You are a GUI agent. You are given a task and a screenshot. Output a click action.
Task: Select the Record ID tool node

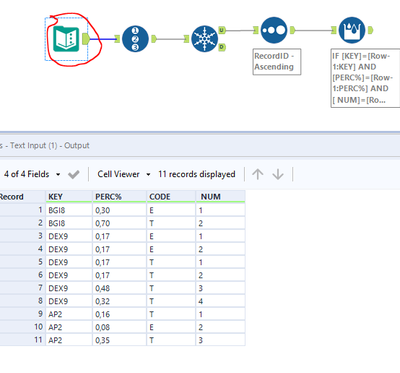(x=135, y=39)
